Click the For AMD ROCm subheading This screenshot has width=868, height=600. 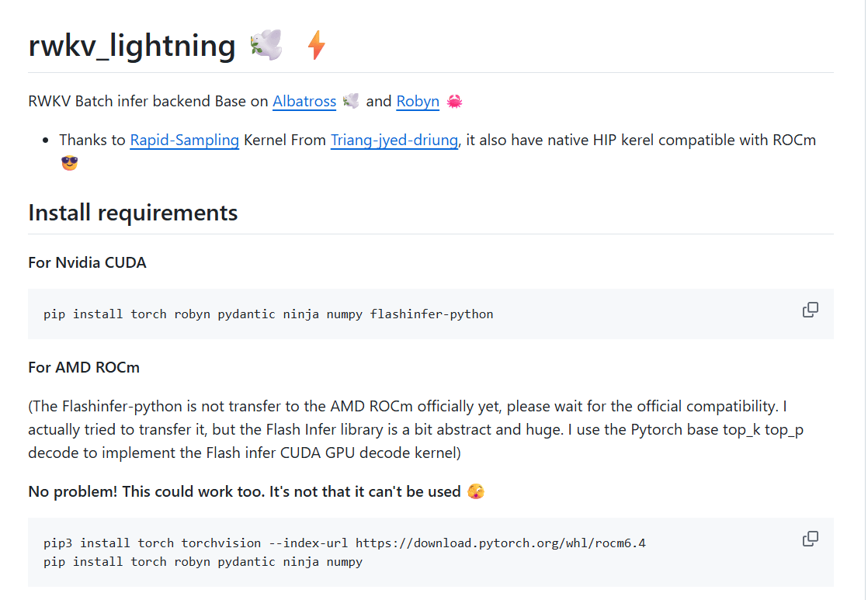(x=83, y=367)
